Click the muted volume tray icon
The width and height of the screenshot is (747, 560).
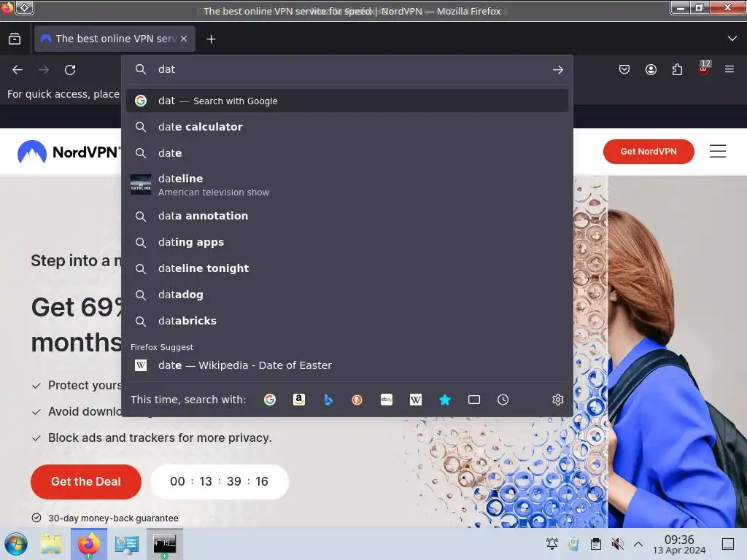tap(617, 544)
